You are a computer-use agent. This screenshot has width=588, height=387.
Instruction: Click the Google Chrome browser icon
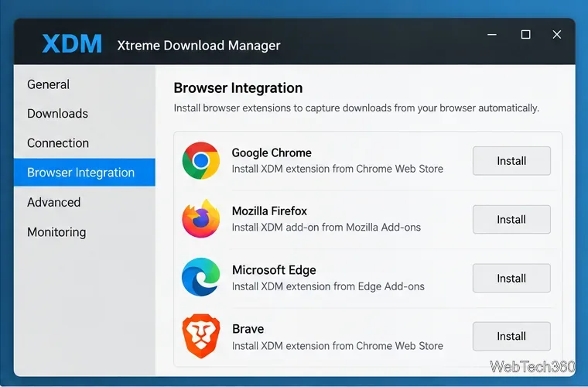tap(201, 160)
